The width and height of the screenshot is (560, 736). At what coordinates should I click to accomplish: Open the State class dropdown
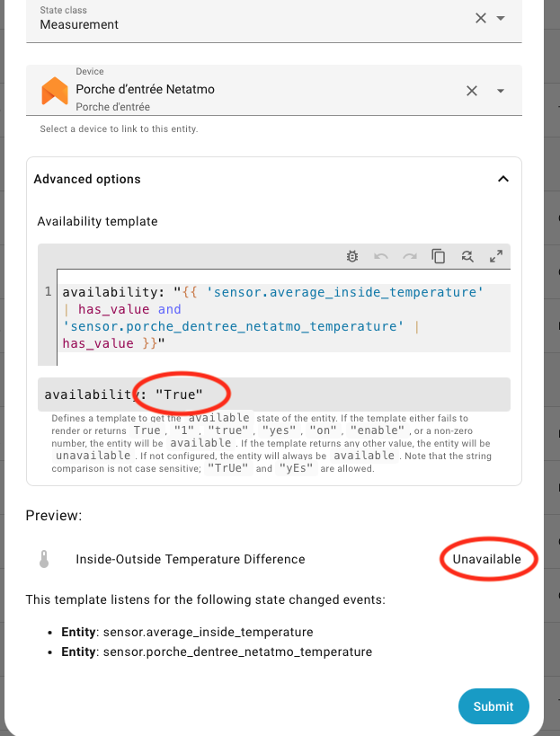(501, 18)
